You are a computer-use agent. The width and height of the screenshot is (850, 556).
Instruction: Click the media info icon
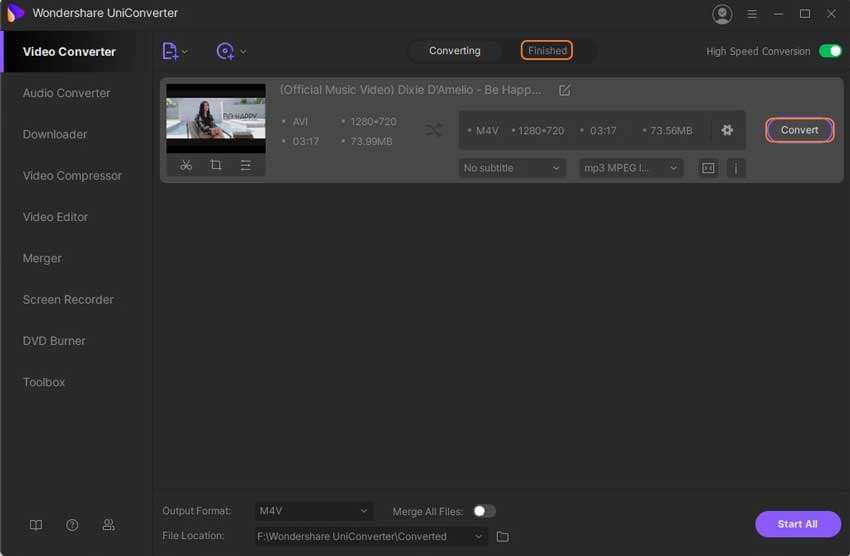tap(736, 168)
